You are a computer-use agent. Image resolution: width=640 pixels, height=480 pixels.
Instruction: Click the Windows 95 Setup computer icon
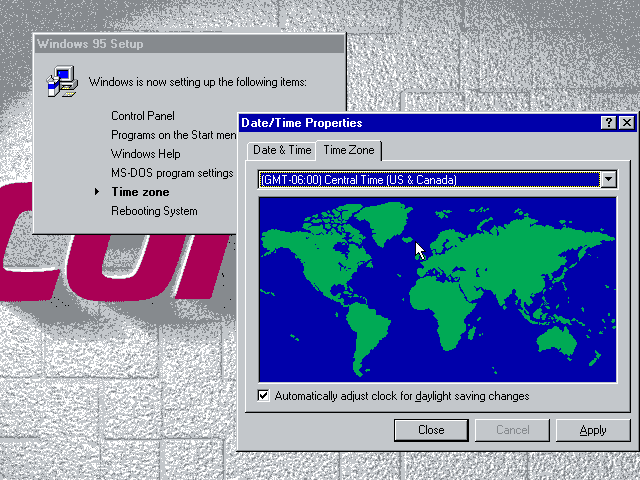[x=62, y=81]
